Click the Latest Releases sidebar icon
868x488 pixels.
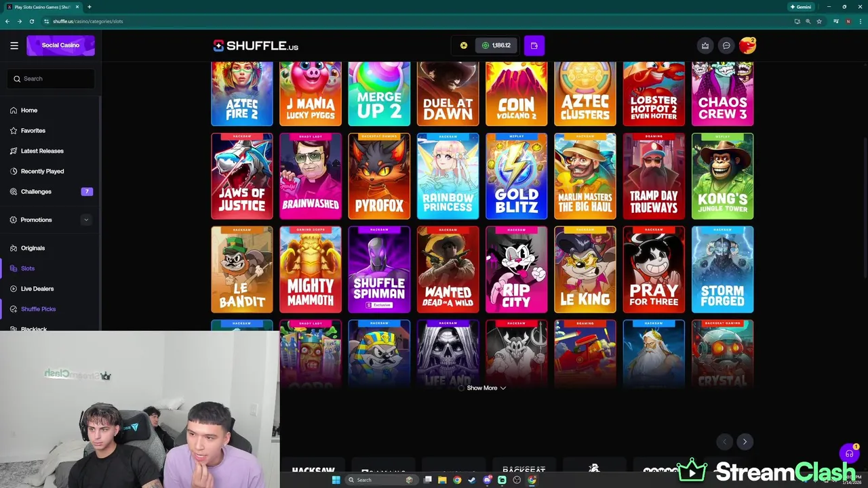[x=14, y=151]
